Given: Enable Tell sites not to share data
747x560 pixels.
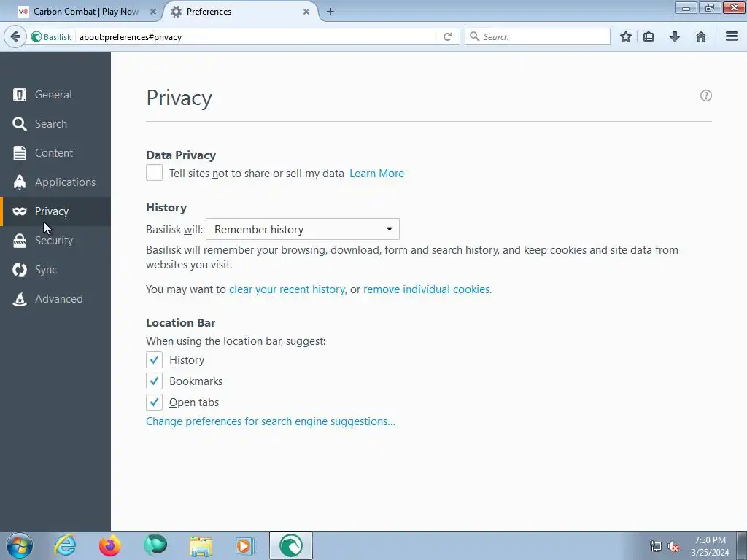Looking at the screenshot, I should (155, 172).
